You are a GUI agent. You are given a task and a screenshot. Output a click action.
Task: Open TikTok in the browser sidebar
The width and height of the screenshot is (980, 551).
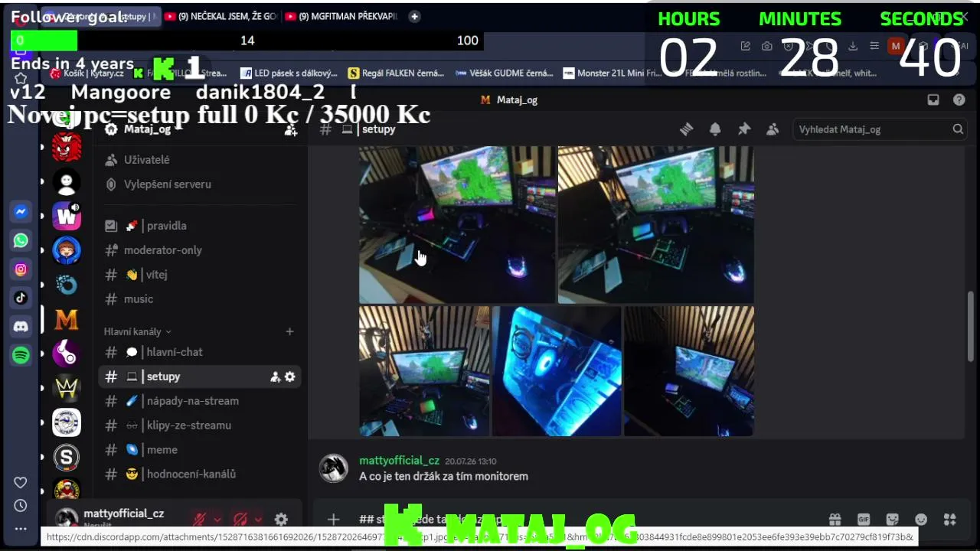pos(21,298)
